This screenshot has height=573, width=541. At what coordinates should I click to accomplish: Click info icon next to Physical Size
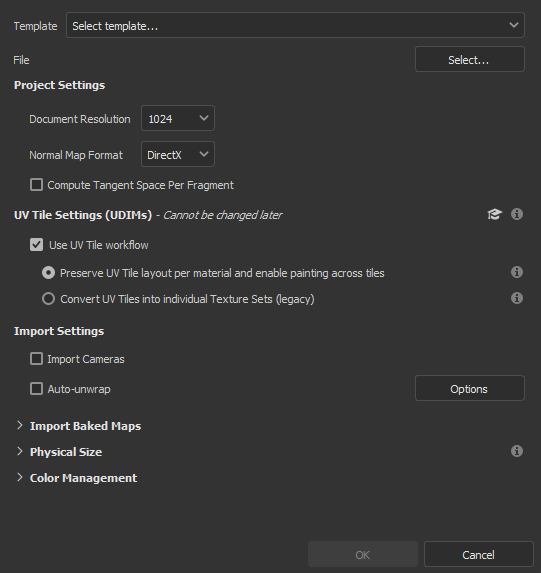click(x=517, y=451)
